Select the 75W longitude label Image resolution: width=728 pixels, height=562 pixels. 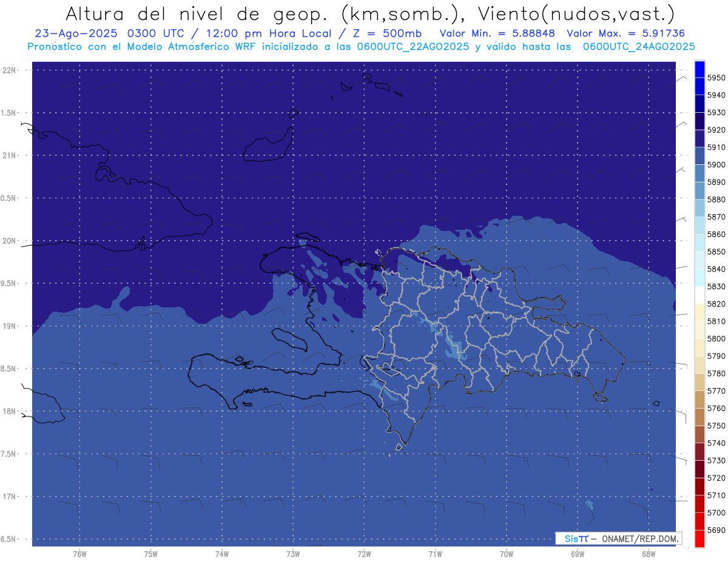click(x=151, y=554)
